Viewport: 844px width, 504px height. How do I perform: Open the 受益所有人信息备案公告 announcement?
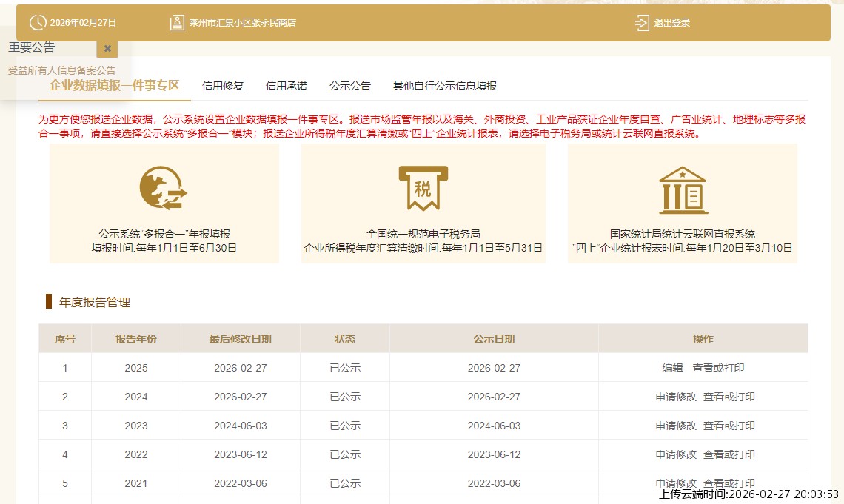tap(62, 70)
